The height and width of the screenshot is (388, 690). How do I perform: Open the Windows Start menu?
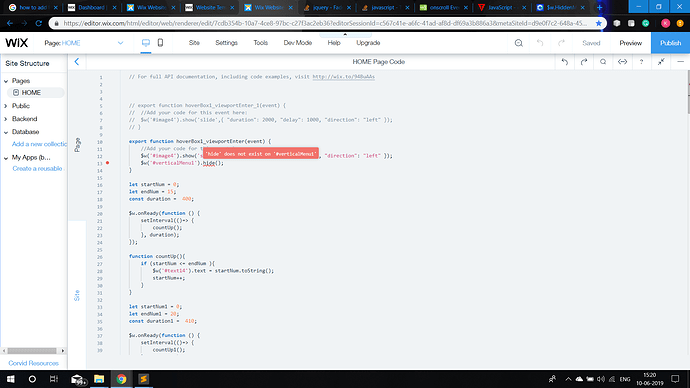(11, 379)
